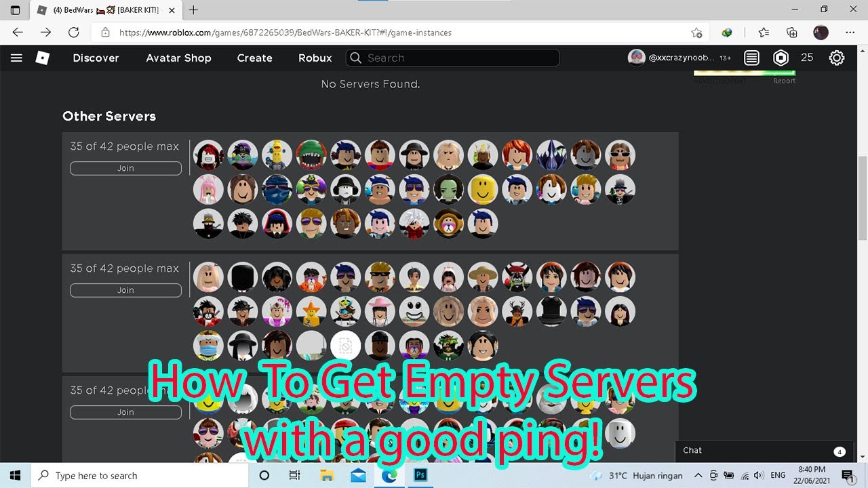
Task: Click the Report link under the advertisement
Action: [x=784, y=81]
